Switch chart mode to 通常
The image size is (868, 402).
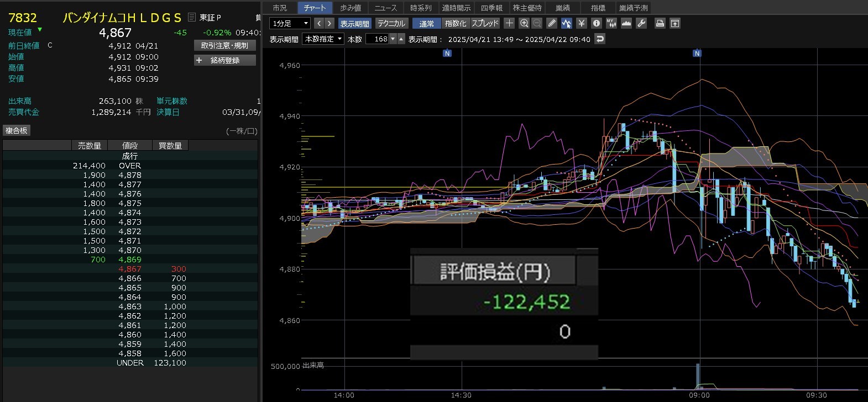[x=426, y=23]
